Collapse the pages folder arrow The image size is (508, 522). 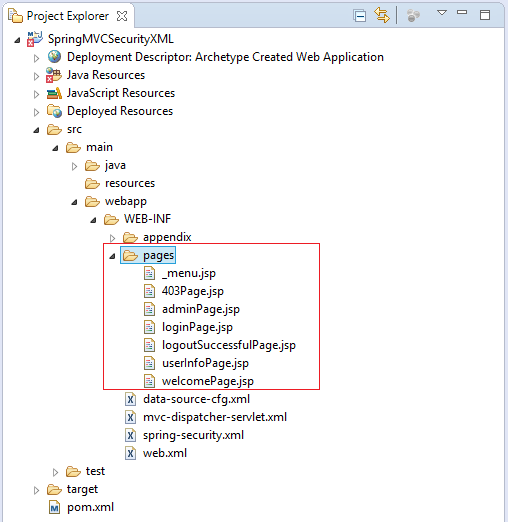pyautogui.click(x=112, y=256)
